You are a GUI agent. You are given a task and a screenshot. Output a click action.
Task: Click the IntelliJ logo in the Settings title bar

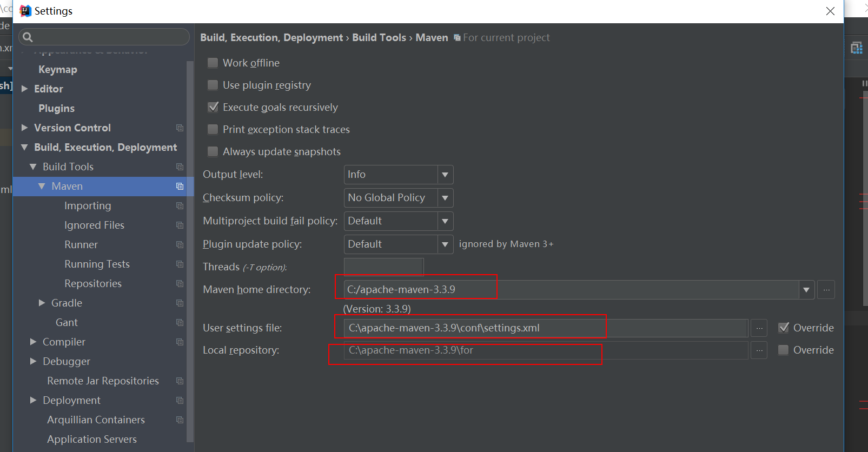point(25,11)
